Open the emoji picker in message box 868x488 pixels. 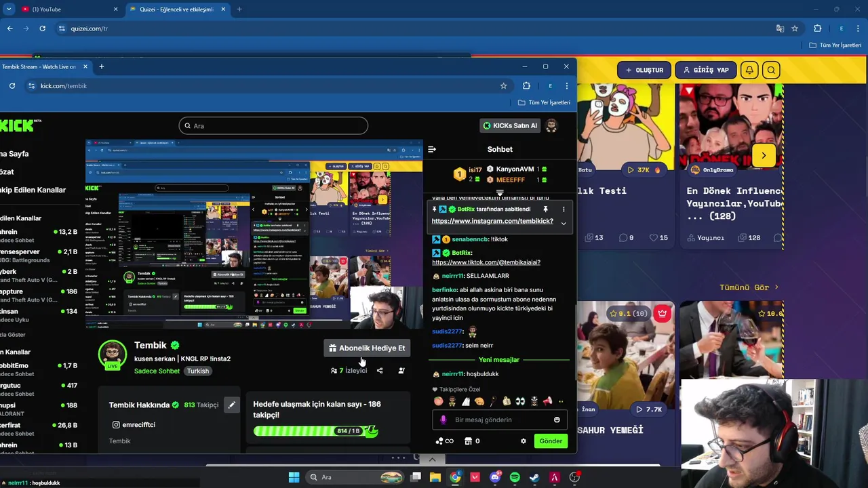[x=557, y=420]
